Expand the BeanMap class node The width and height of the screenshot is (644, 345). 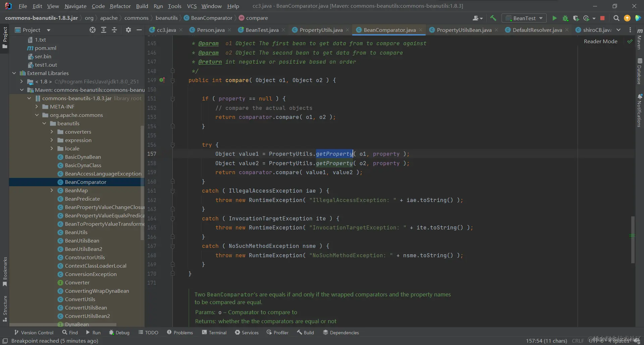tap(52, 190)
